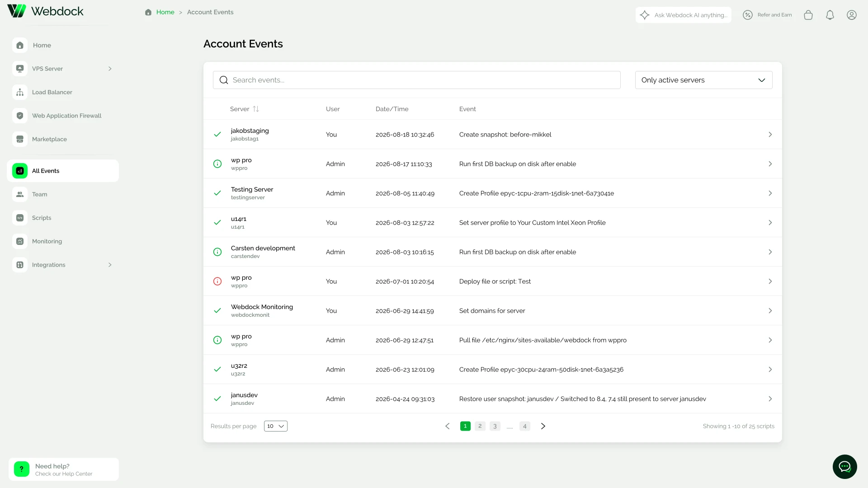Go to page 2
This screenshot has width=868, height=488.
[x=480, y=426]
